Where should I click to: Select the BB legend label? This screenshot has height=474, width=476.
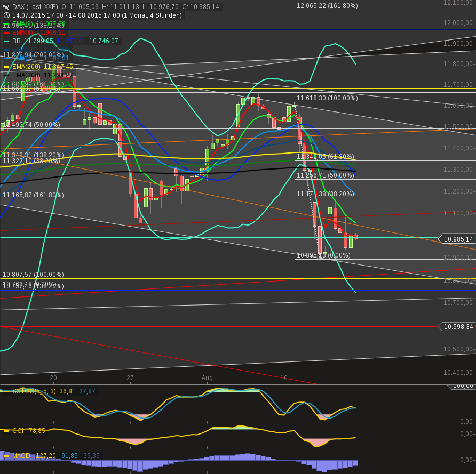point(17,41)
